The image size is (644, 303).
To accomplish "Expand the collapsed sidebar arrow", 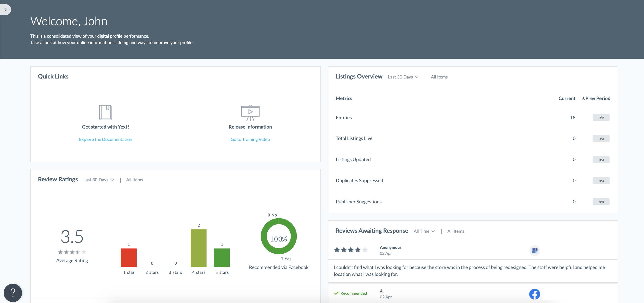I will (5, 9).
